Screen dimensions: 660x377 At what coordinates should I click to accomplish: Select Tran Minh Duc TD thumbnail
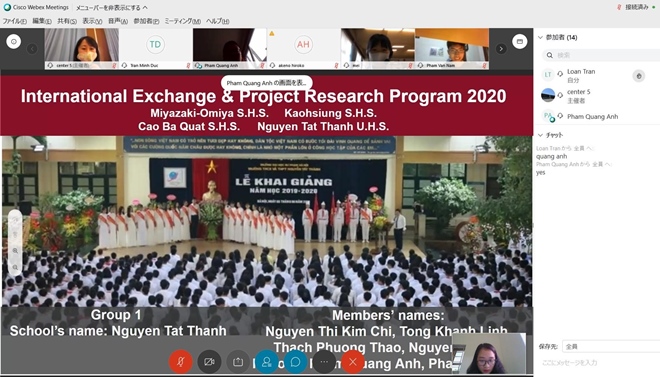[x=155, y=49]
